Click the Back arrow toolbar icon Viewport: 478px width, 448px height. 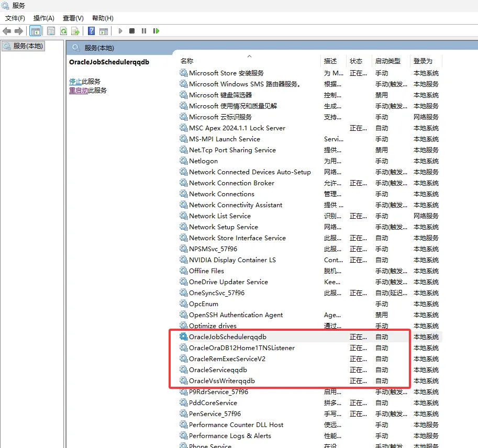point(7,31)
